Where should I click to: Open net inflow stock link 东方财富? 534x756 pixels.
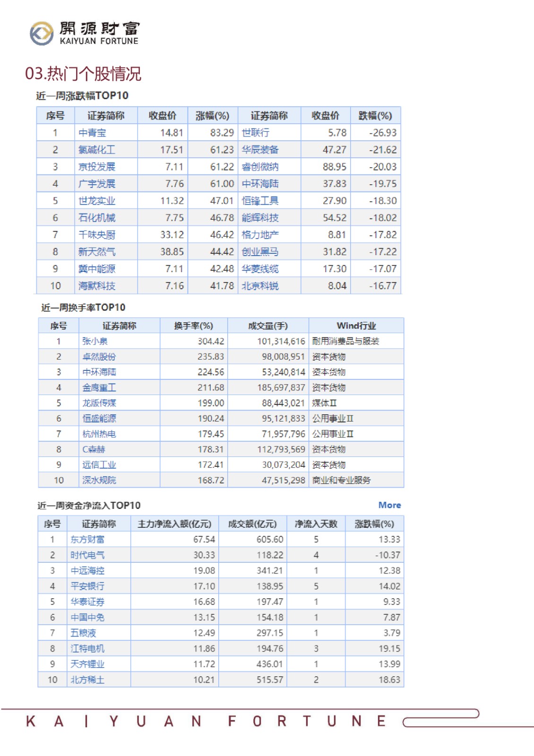[x=87, y=540]
